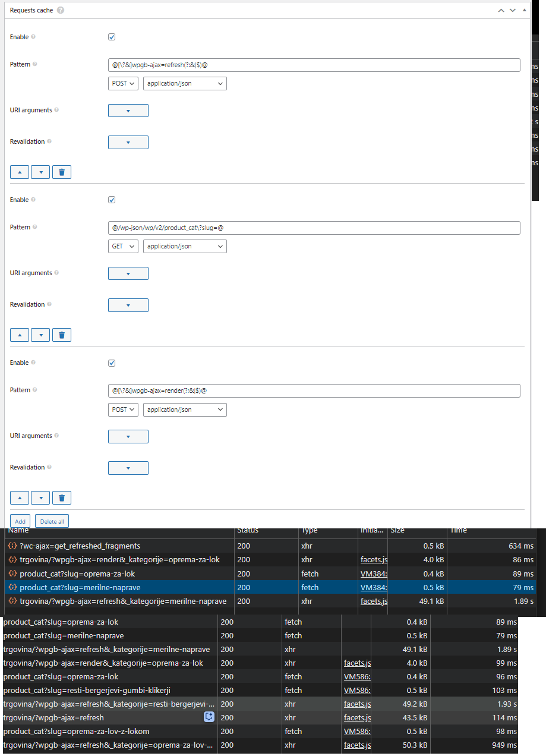The image size is (546, 756).
Task: Show help for Pattern in product_cat rule
Action: tap(35, 227)
